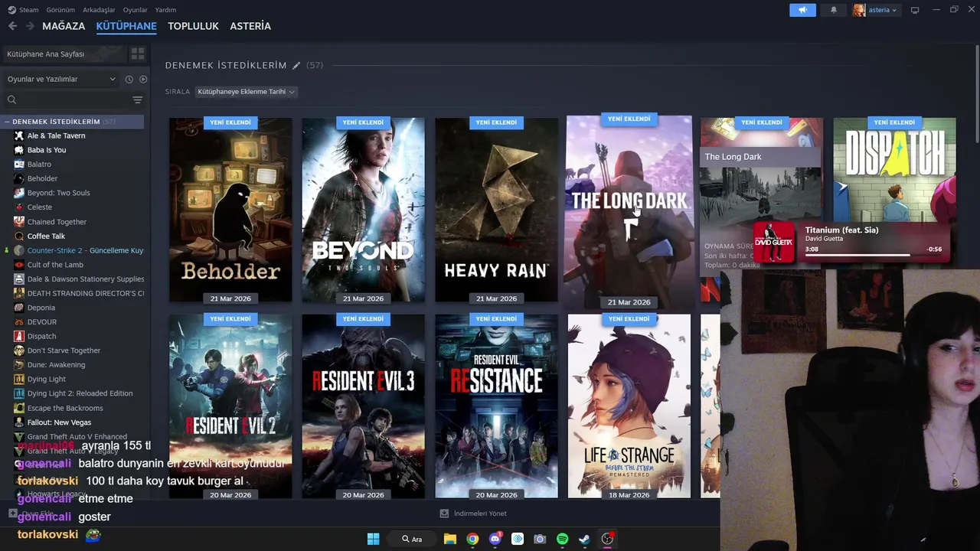The image size is (980, 551).
Task: Switch to MAĞAZA tab
Action: pyautogui.click(x=64, y=26)
